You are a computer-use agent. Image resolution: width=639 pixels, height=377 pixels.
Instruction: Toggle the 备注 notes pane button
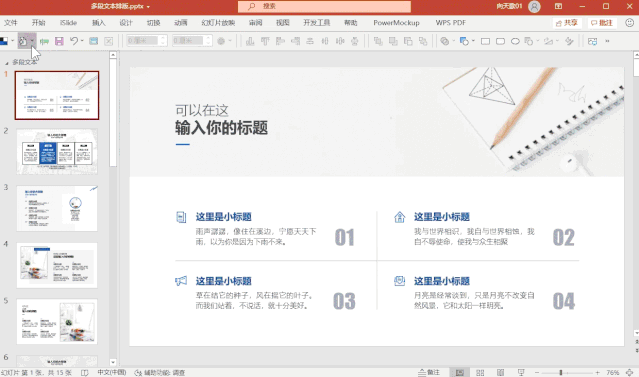click(x=429, y=373)
